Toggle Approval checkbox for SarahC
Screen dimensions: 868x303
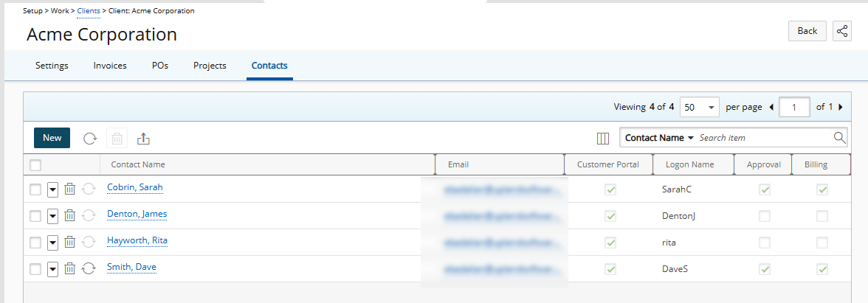[x=765, y=189]
